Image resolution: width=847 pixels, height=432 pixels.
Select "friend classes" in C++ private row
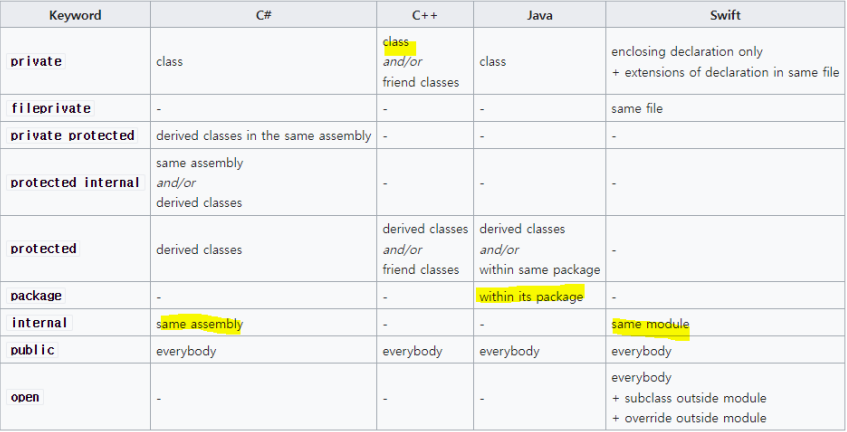[x=421, y=82]
